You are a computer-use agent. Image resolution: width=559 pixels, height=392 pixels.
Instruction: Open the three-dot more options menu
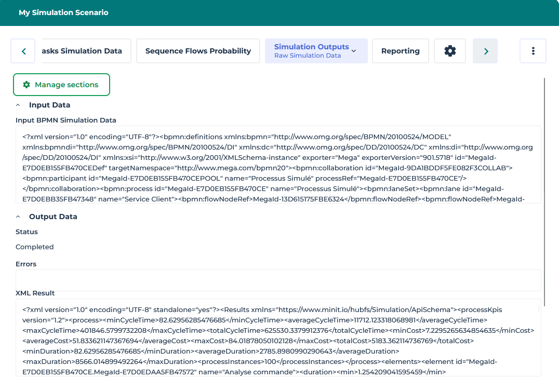(x=533, y=51)
